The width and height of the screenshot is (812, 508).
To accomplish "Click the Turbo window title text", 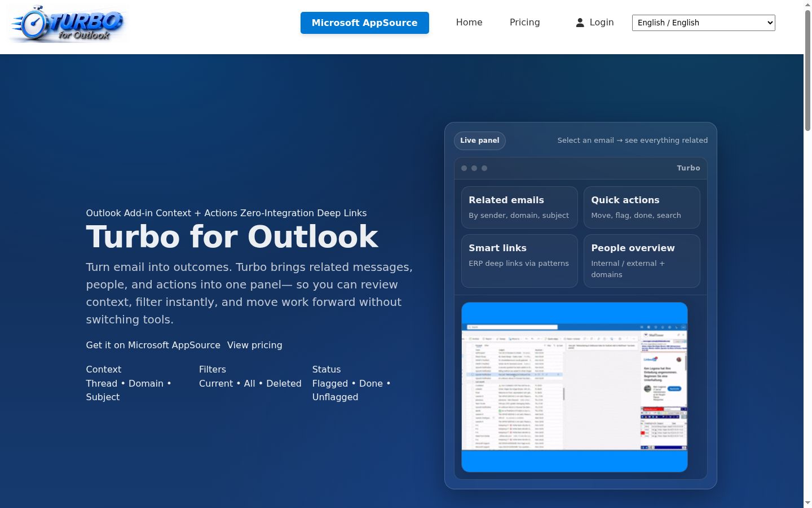I will [x=689, y=168].
